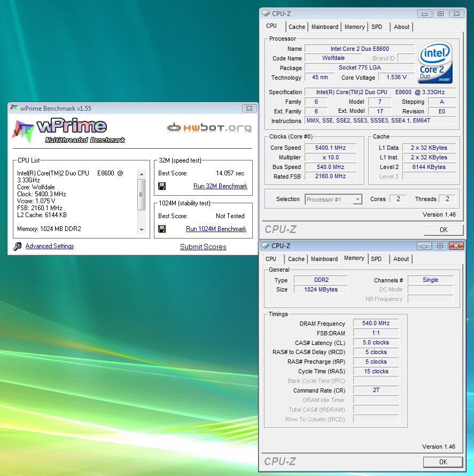Click the wPrime Multithreaded Benchmark logo
Viewport: 474px width, 476px height.
coord(68,130)
